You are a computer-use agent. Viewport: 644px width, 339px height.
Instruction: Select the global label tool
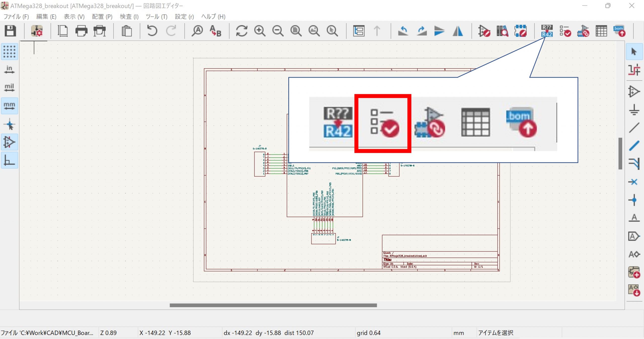[x=634, y=236]
